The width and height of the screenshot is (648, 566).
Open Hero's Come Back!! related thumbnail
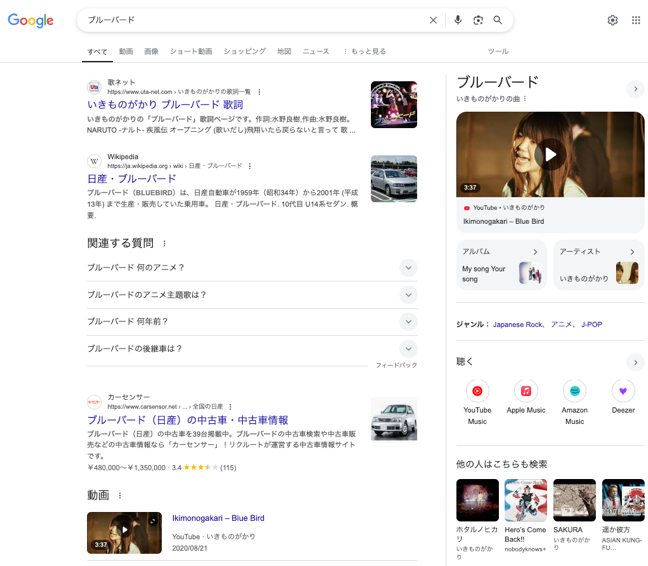[x=526, y=500]
